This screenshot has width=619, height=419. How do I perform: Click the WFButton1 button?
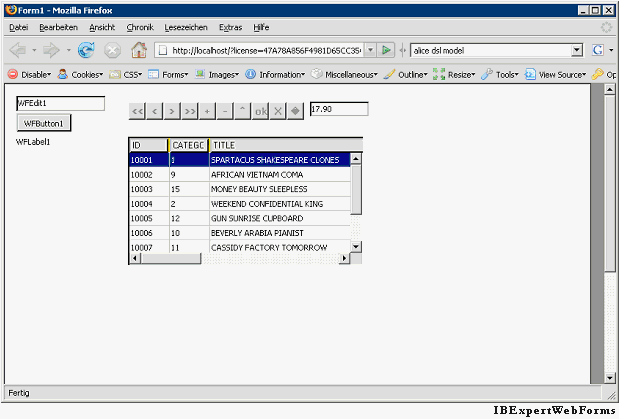point(44,123)
